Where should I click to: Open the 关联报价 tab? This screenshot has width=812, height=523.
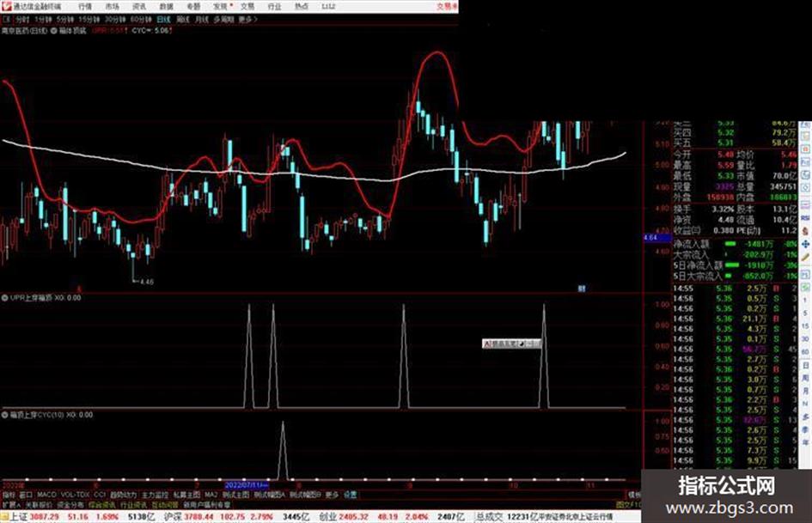[39, 504]
